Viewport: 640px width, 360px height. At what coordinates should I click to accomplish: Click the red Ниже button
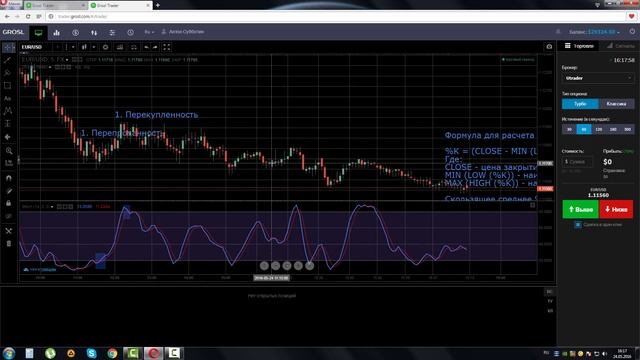(x=616, y=209)
